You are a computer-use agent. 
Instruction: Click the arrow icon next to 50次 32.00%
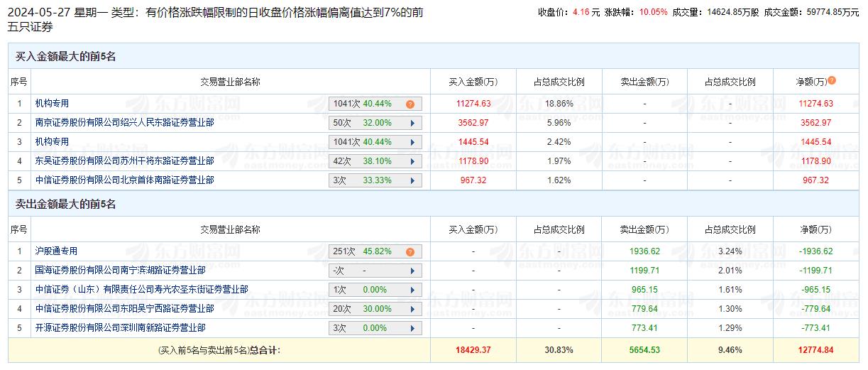coord(412,123)
